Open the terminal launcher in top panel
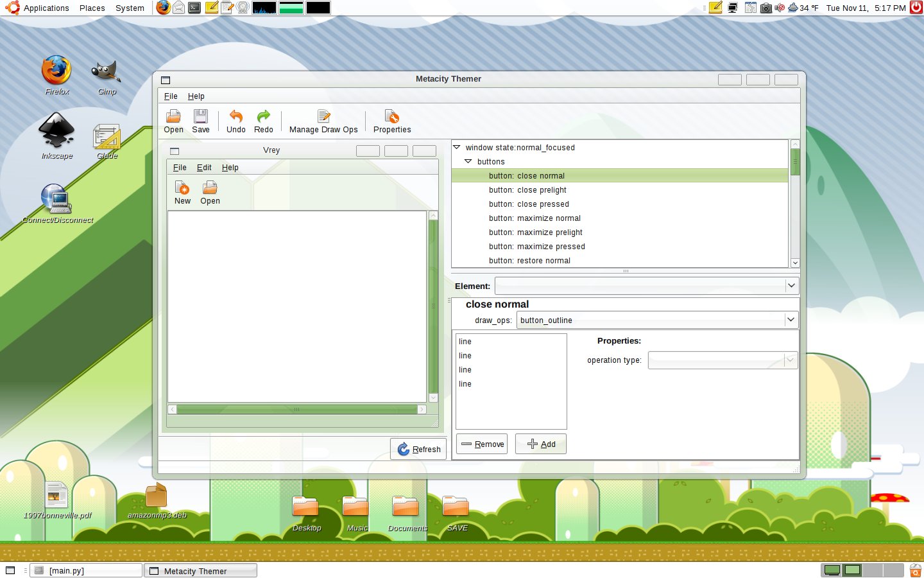The image size is (924, 578). coord(194,8)
